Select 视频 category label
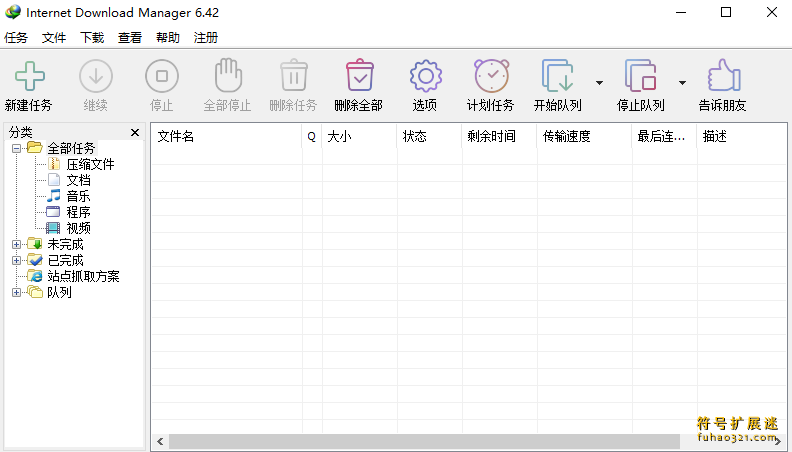This screenshot has width=792, height=452. pos(79,228)
